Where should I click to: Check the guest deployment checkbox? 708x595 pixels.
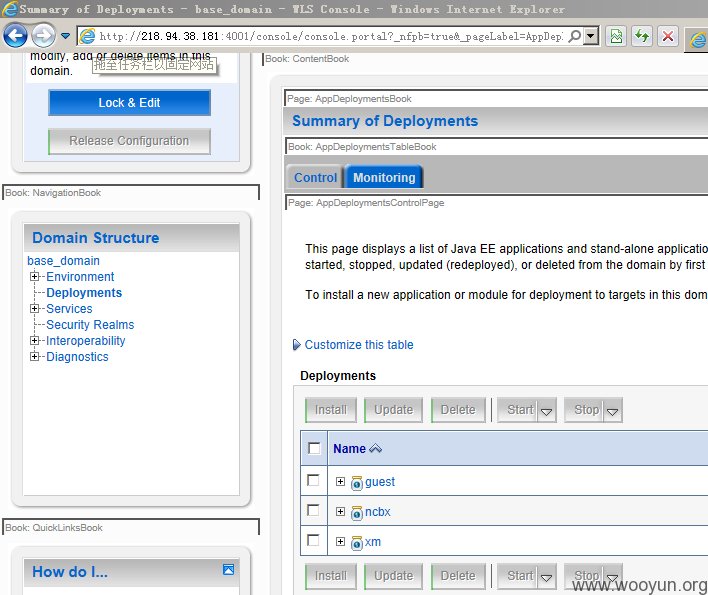313,480
